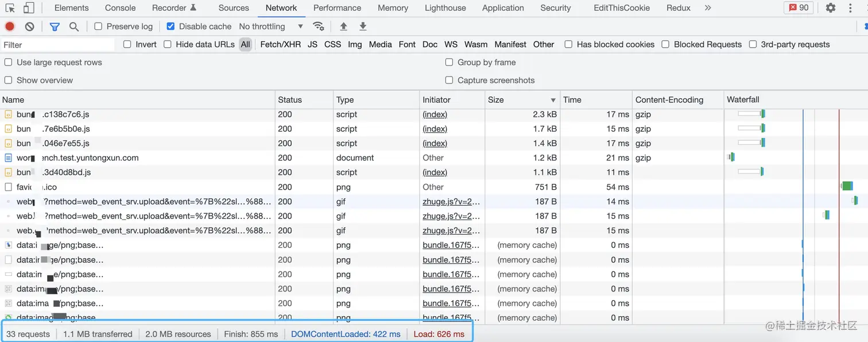
Task: Uncheck Disable cache checkbox
Action: coord(170,26)
